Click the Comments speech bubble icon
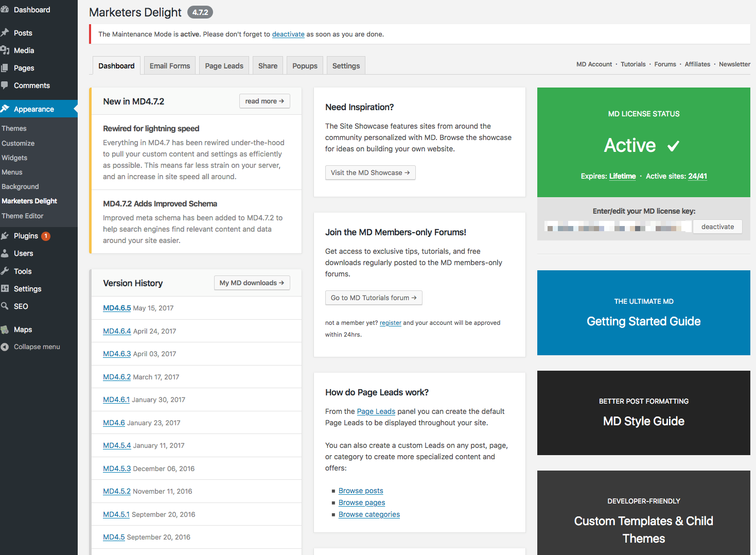Image resolution: width=756 pixels, height=555 pixels. click(x=5, y=85)
